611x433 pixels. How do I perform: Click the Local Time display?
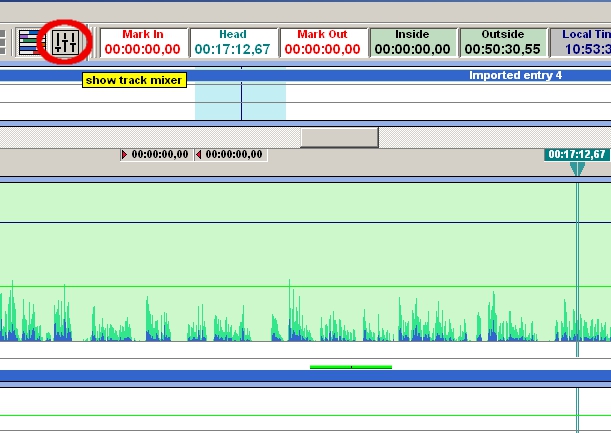[x=581, y=42]
